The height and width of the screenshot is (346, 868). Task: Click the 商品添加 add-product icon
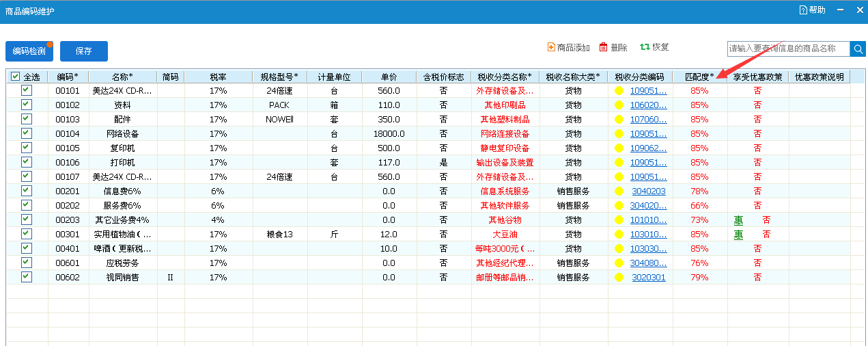pos(551,47)
